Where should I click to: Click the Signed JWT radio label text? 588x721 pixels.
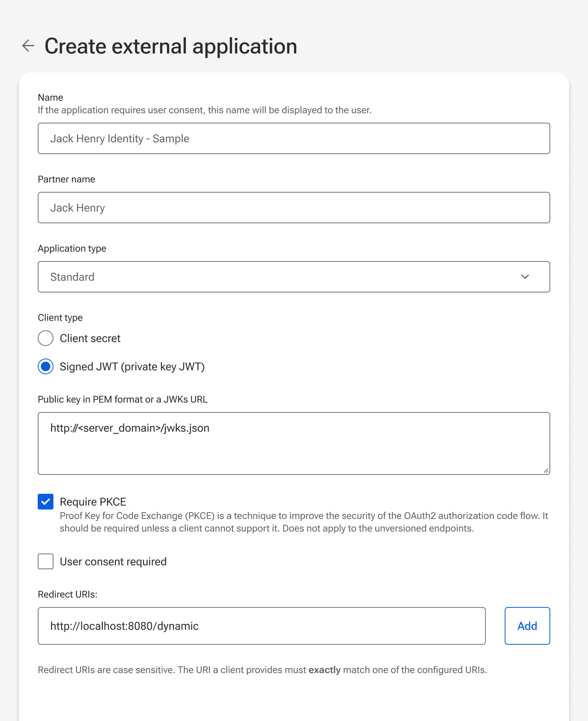point(132,367)
